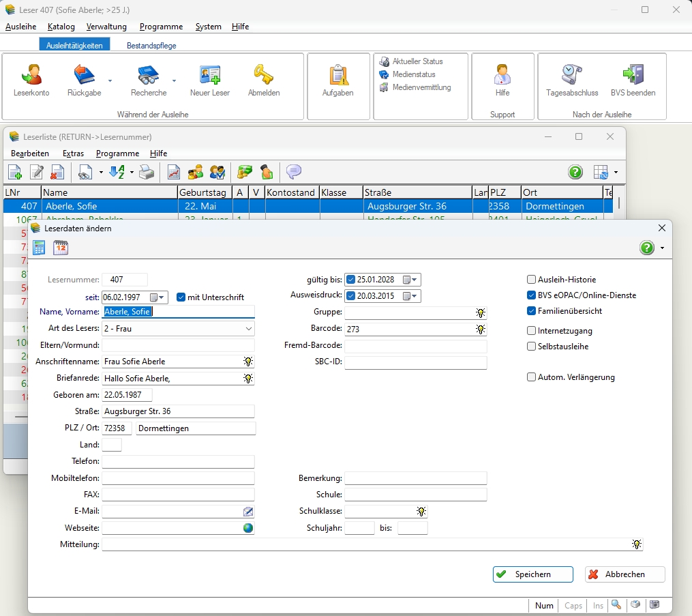Click the Straße input field

pyautogui.click(x=179, y=411)
